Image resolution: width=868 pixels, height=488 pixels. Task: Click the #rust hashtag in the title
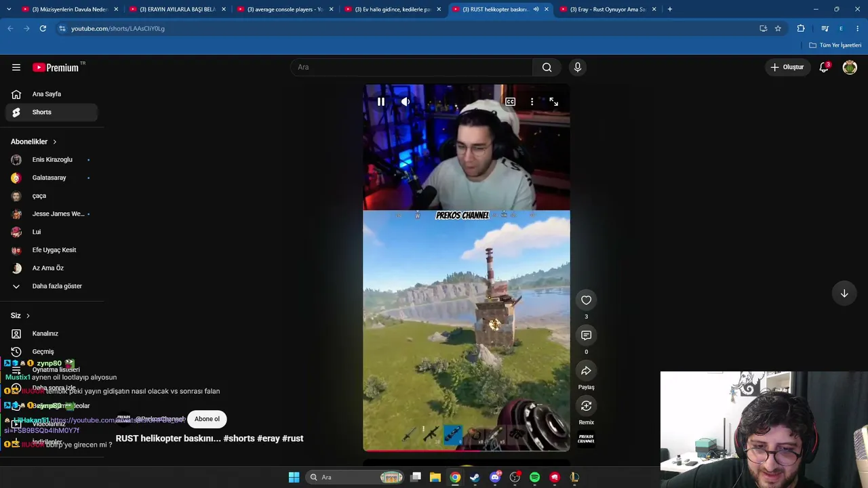293,439
